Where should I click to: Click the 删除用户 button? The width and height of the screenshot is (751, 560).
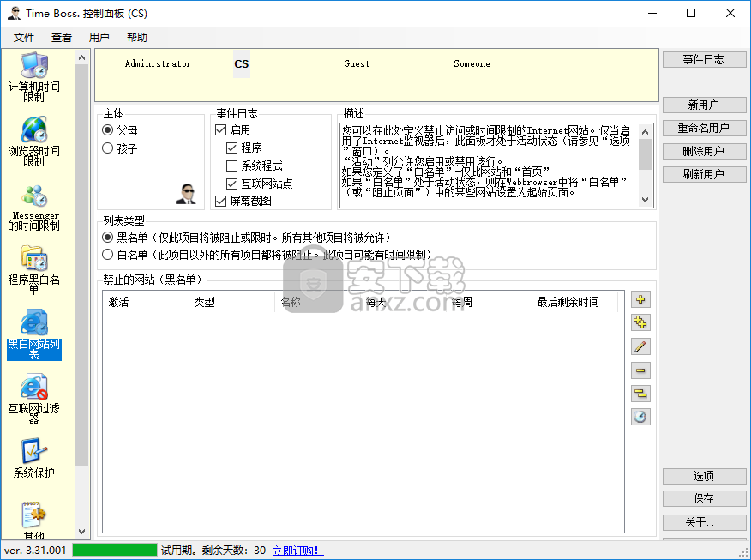tap(704, 152)
